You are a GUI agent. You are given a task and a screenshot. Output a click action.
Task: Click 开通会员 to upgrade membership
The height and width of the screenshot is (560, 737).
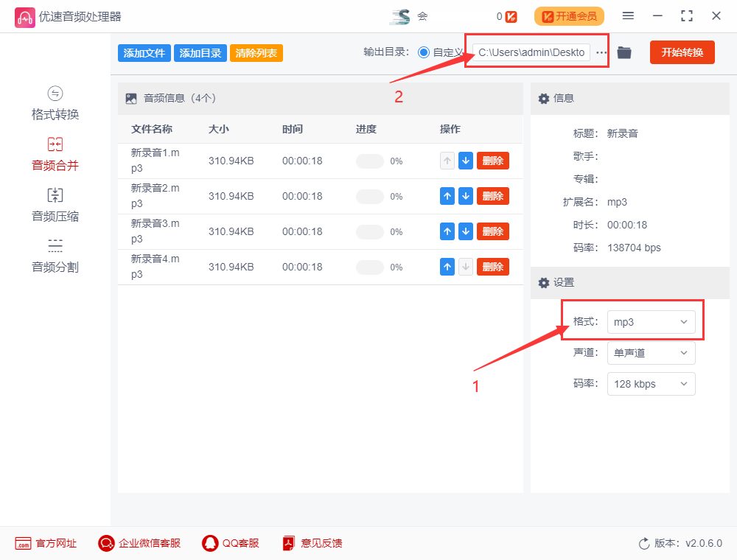pyautogui.click(x=569, y=15)
